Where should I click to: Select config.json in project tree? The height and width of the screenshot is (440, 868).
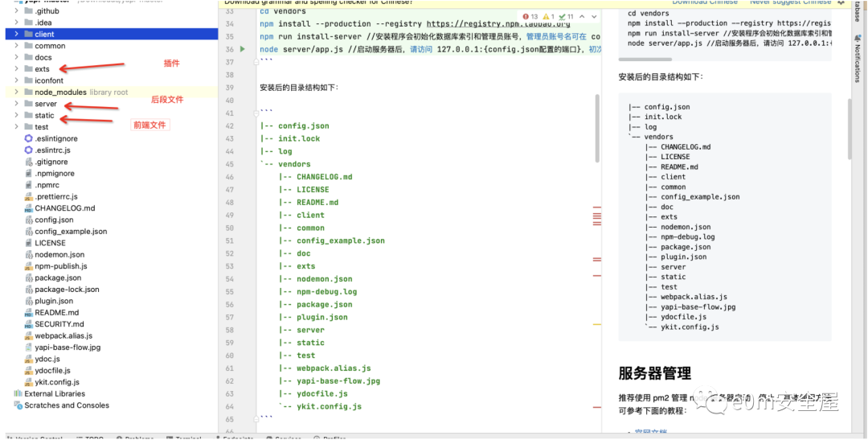(x=54, y=220)
